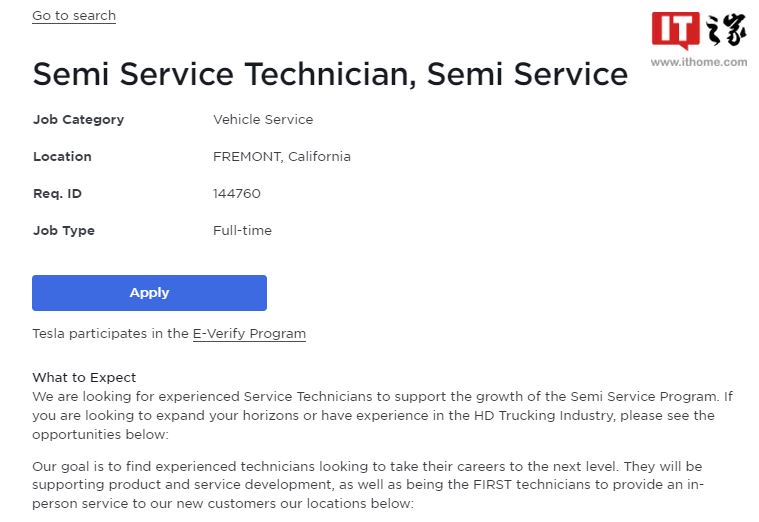Click the Job Category label

[x=78, y=120]
